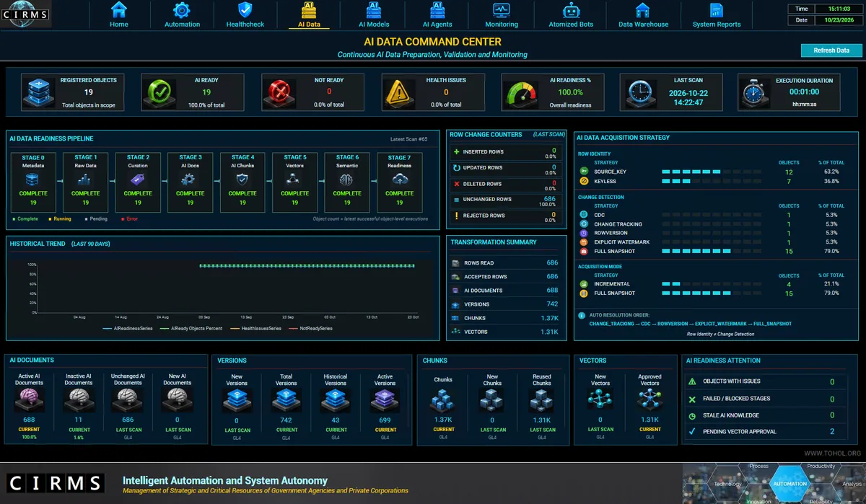This screenshot has width=866, height=504.
Task: Click the CIRMS logo in footer
Action: pyautogui.click(x=55, y=482)
